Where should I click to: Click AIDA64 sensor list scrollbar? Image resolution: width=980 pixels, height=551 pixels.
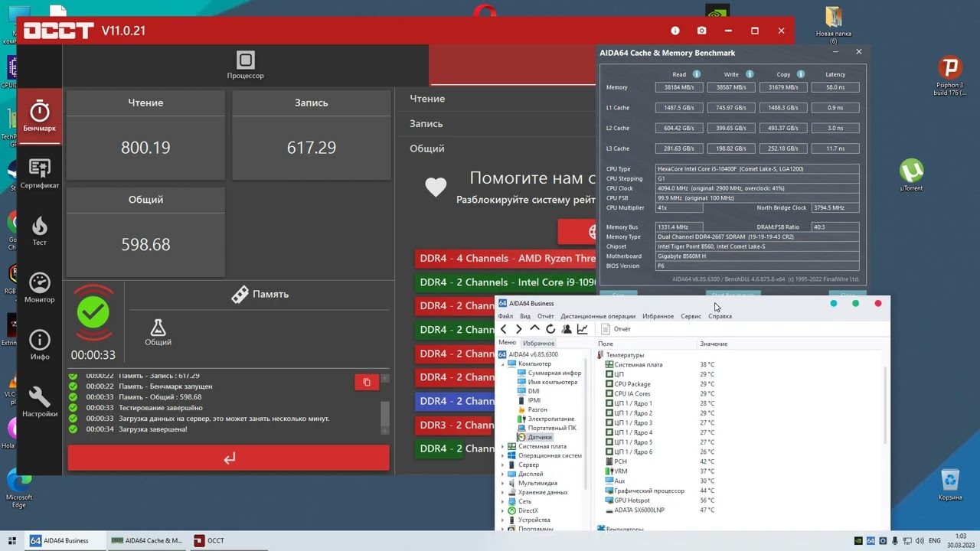pos(885,406)
